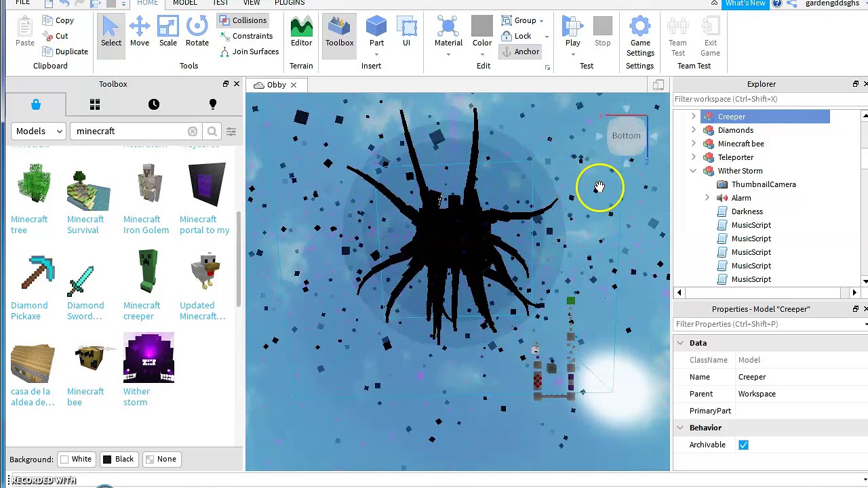Click the Wither storm model thumbnail
Screen dimensions: 868x488
click(149, 358)
